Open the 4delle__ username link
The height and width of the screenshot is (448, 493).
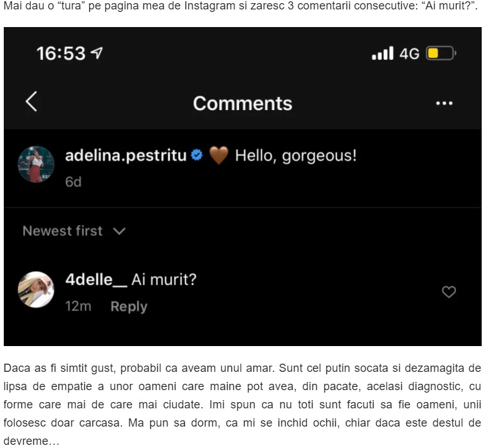coord(96,279)
